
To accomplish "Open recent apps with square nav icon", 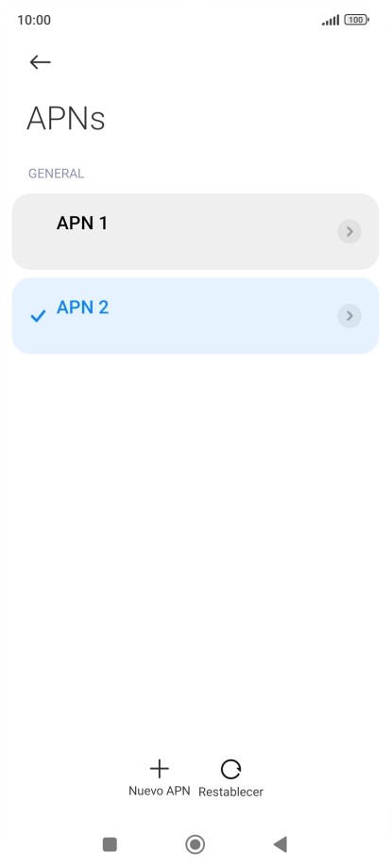I will 110,844.
